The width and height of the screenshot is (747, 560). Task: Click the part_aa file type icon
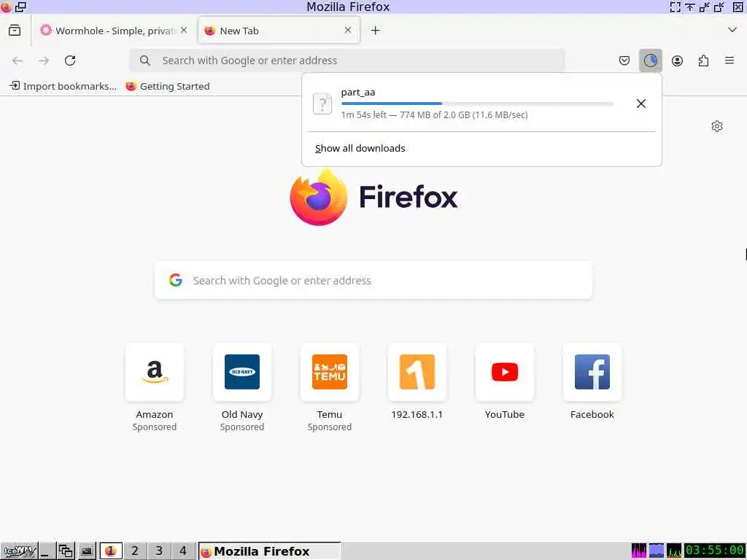click(322, 104)
